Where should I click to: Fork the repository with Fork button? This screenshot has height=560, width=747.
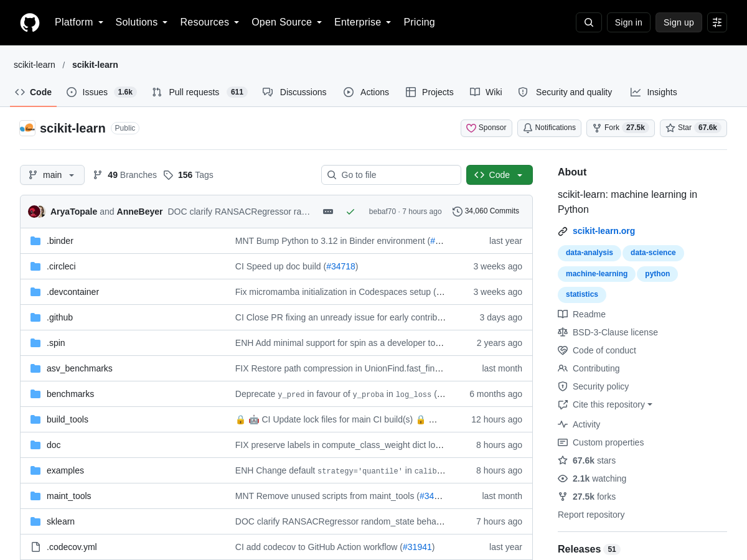[x=620, y=128]
